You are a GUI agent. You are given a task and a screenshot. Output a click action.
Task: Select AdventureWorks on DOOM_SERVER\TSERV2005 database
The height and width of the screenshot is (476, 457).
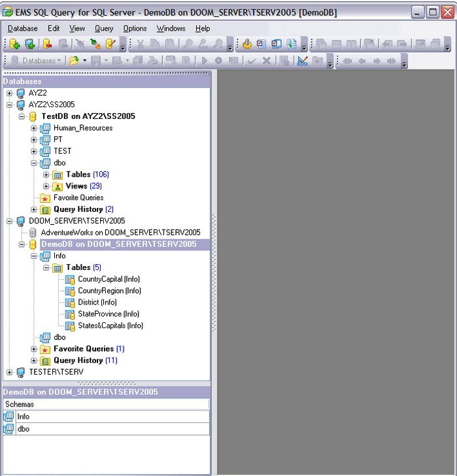click(x=120, y=233)
